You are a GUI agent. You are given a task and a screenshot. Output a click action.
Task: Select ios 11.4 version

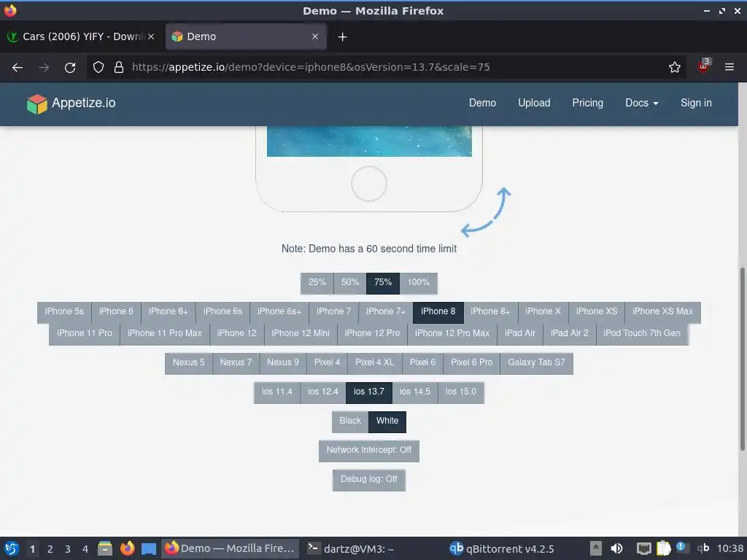click(x=276, y=392)
